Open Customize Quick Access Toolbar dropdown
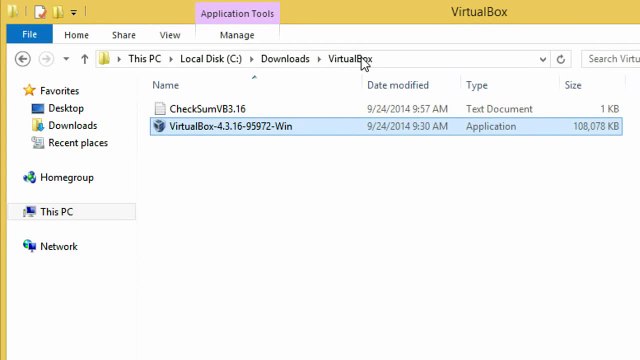This screenshot has width=640, height=360. coord(73,13)
